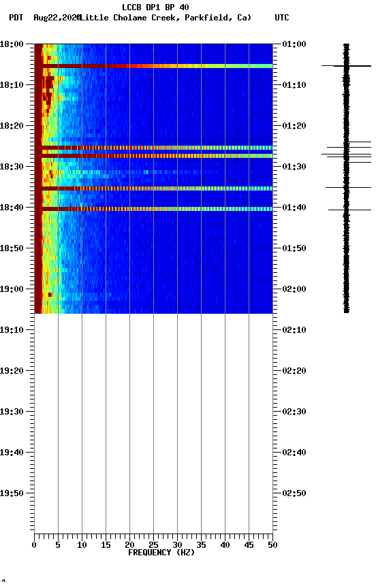Click the seismogram spike near 01:40 UTC
376x588 pixels.
click(x=349, y=210)
